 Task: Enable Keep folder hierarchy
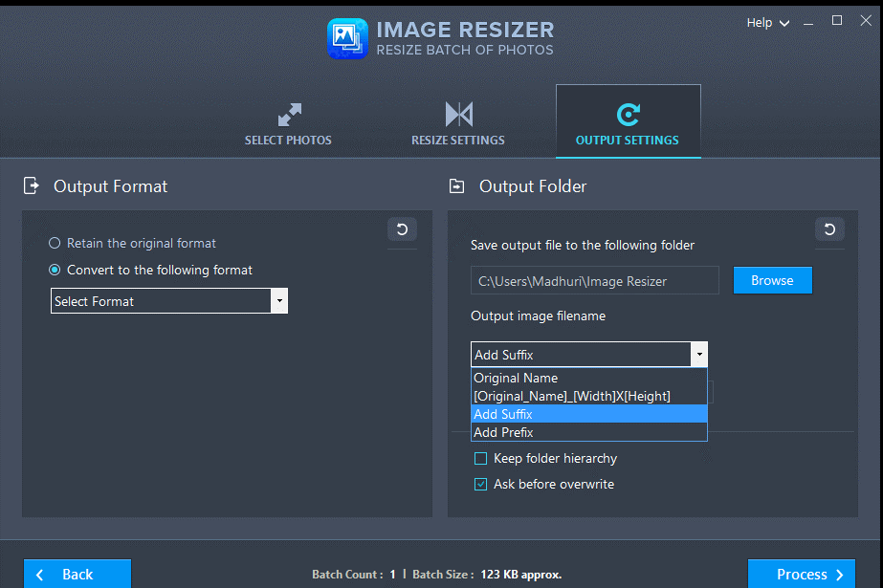point(480,459)
